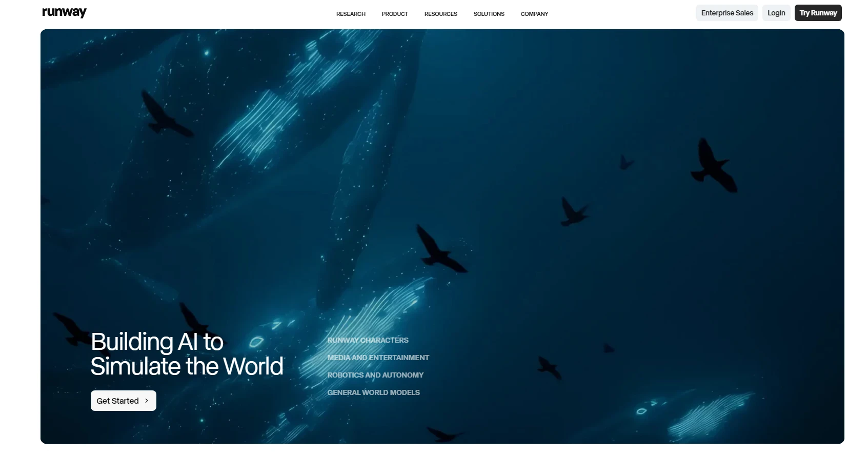Click the chevron arrow inside Get Started
The height and width of the screenshot is (454, 868).
click(147, 401)
